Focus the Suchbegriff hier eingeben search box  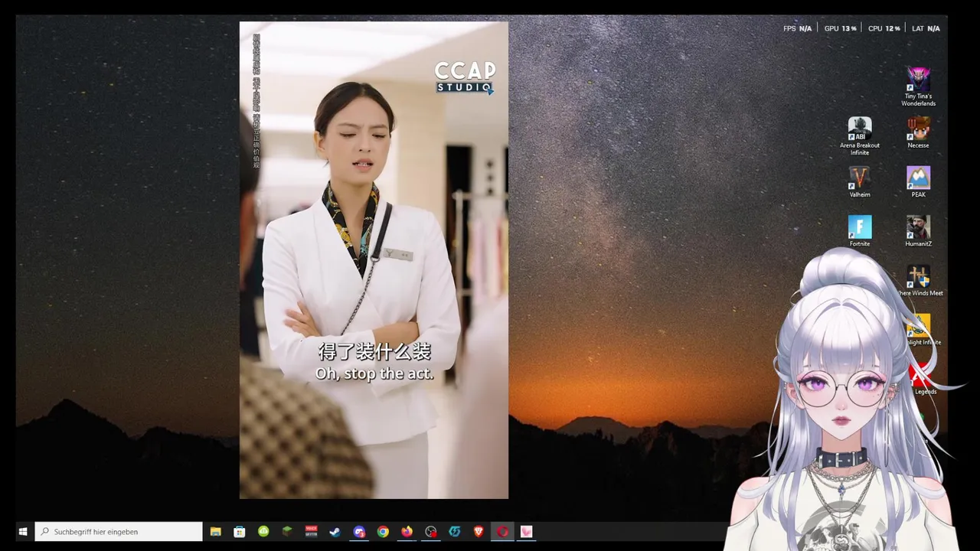point(119,531)
